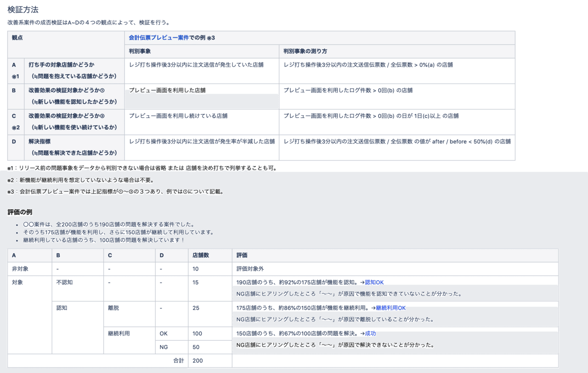Click the 対象 cell in evaluation table
This screenshot has width=588, height=373.
[x=30, y=315]
